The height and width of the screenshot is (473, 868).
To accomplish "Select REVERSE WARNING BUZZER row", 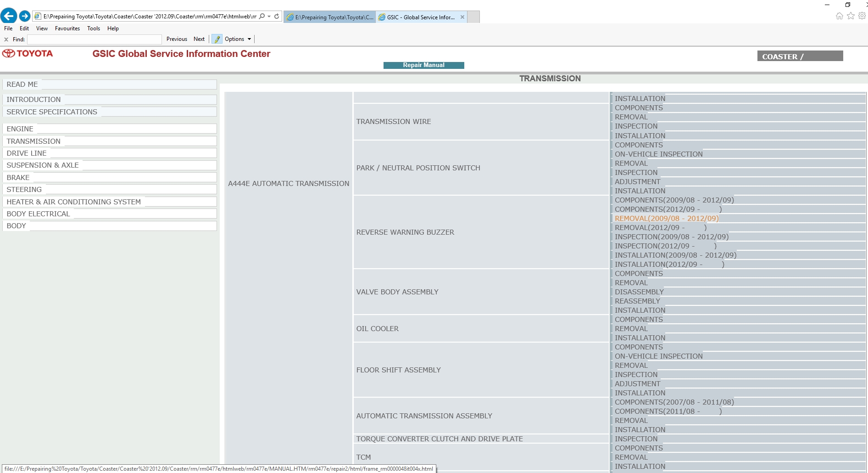I will pyautogui.click(x=481, y=232).
